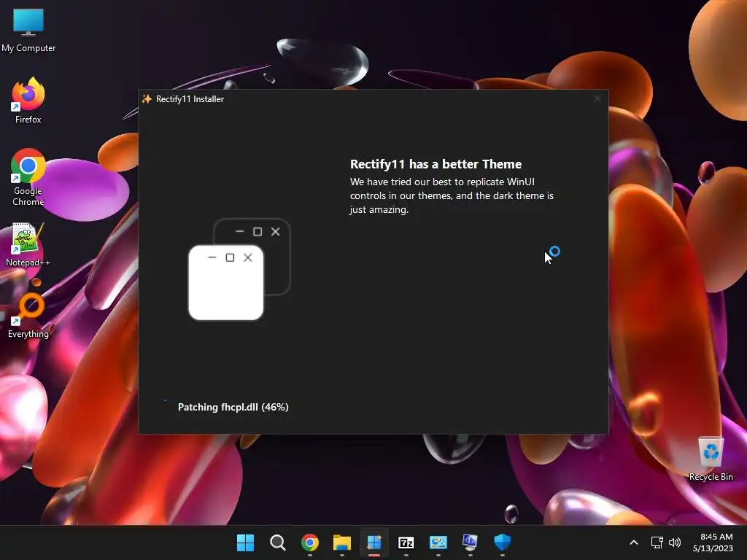Select the Recycle Bin desktop icon
The width and height of the screenshot is (747, 560).
coord(711,459)
